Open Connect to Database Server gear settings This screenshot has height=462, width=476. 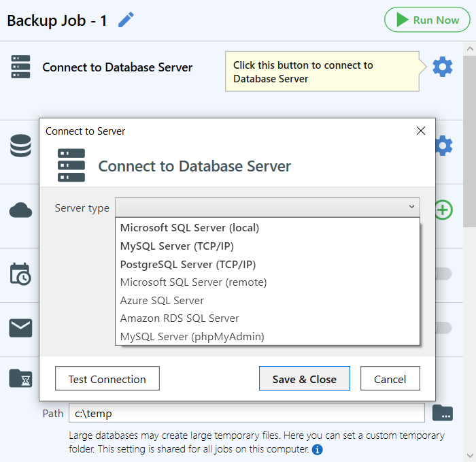pos(443,67)
